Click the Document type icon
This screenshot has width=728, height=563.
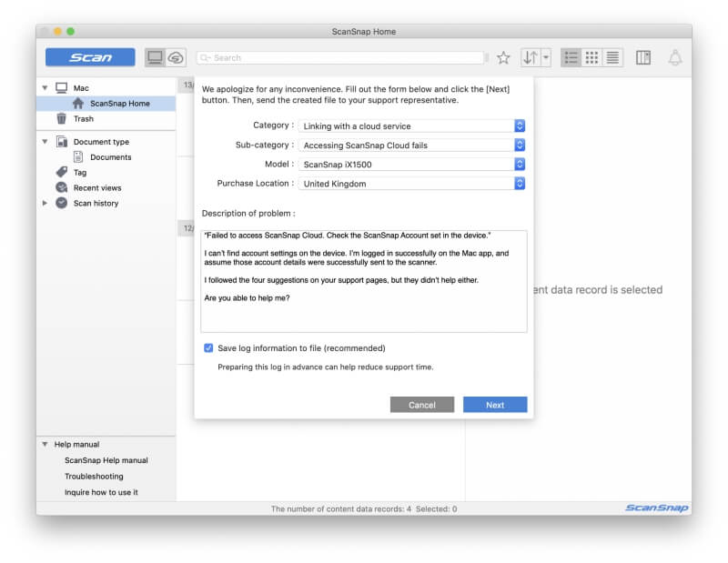(x=62, y=141)
